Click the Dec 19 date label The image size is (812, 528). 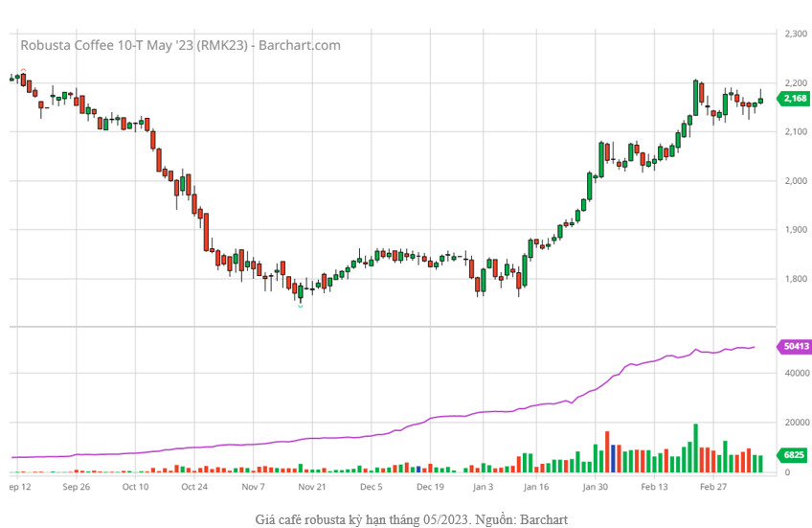click(430, 487)
